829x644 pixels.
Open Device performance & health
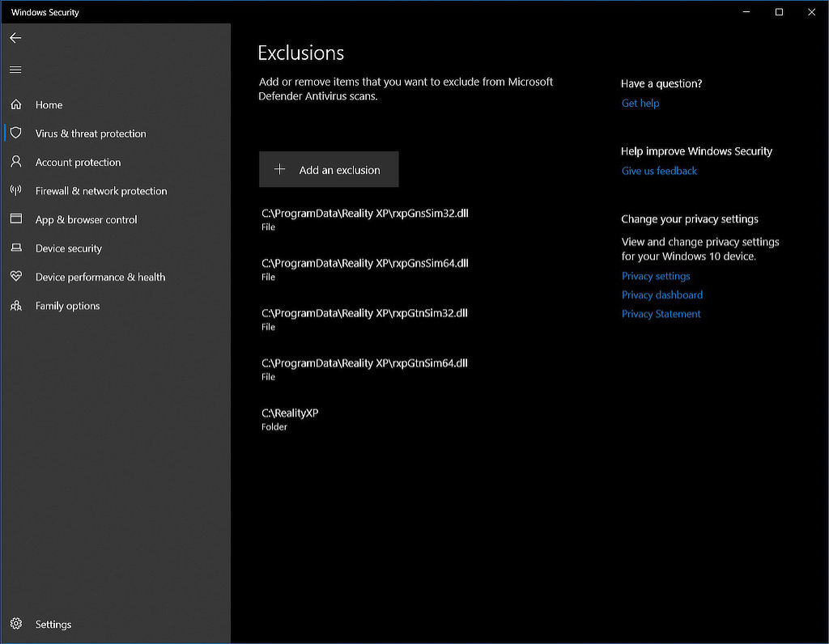point(100,277)
